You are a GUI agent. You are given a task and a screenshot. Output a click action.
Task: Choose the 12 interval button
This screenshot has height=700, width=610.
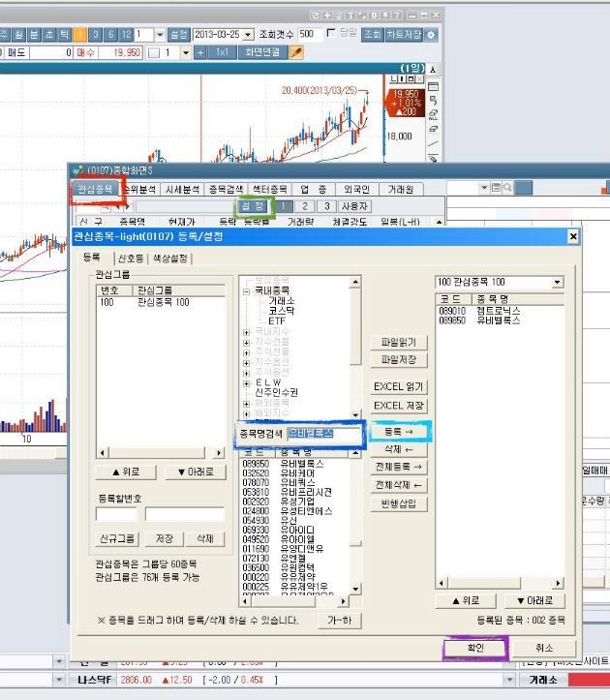[127, 35]
